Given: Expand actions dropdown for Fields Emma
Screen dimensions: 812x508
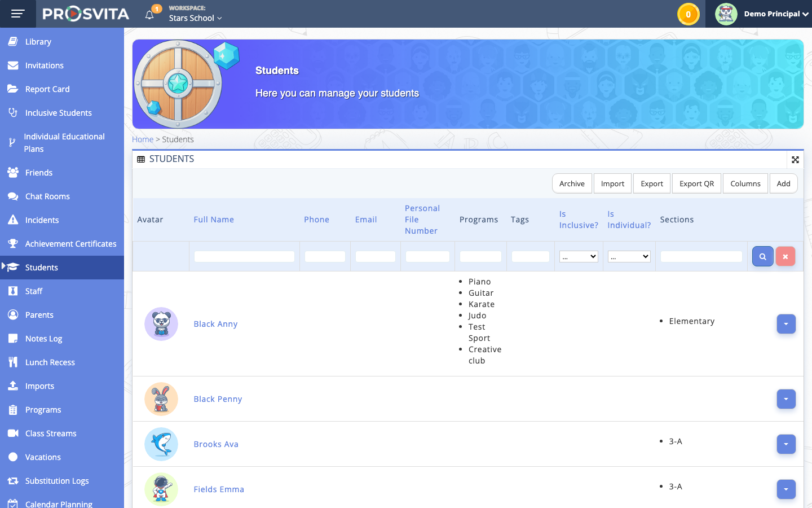Looking at the screenshot, I should pos(786,489).
